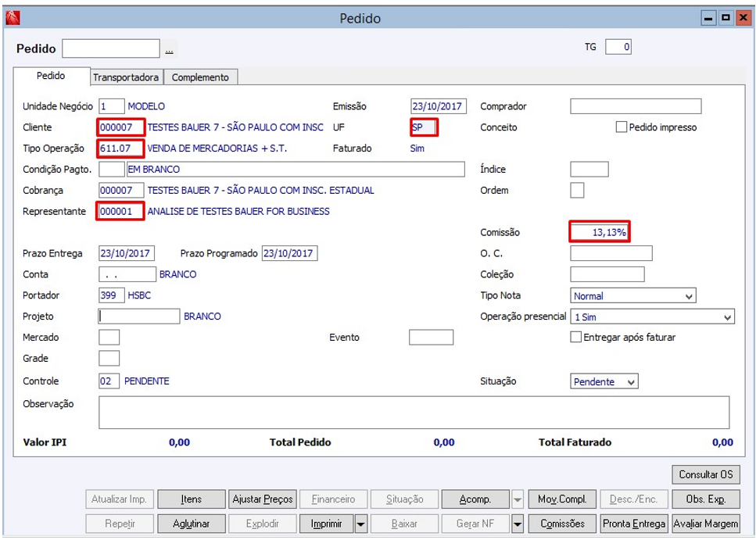The width and height of the screenshot is (756, 540).
Task: Enable Entregar após faturar checkbox
Action: click(575, 337)
